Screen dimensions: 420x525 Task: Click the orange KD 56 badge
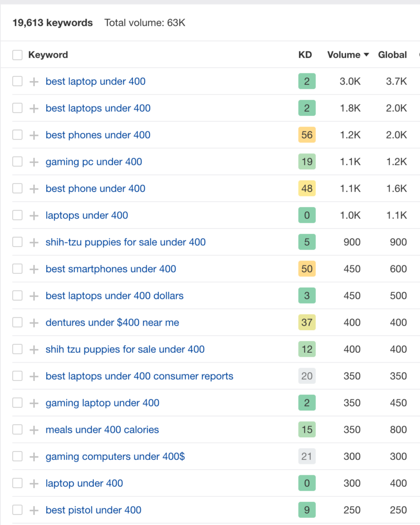(x=307, y=135)
